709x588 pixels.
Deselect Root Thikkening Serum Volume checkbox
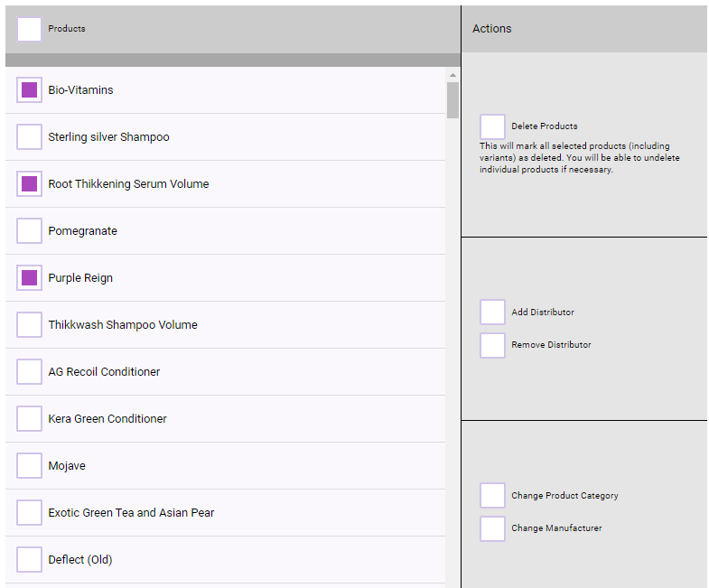(30, 184)
